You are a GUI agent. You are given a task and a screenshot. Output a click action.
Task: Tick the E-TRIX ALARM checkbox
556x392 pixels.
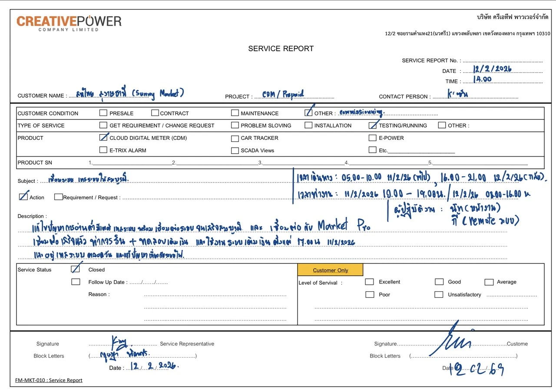[x=103, y=150]
